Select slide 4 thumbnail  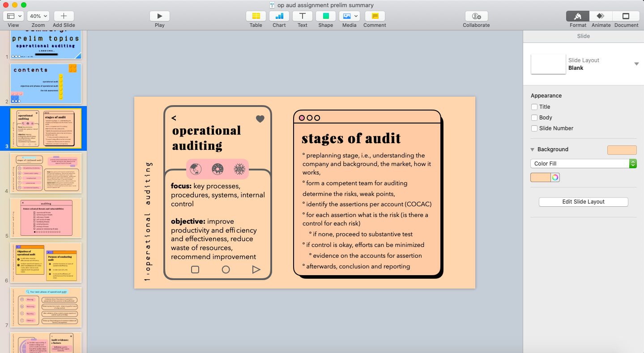click(x=46, y=173)
